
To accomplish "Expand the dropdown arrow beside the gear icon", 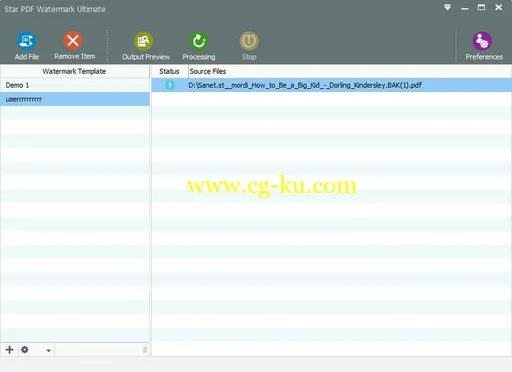I will pos(49,350).
